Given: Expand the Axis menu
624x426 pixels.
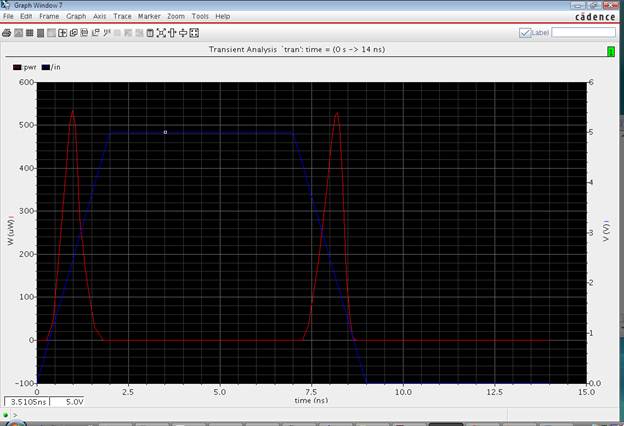Looking at the screenshot, I should coord(99,17).
